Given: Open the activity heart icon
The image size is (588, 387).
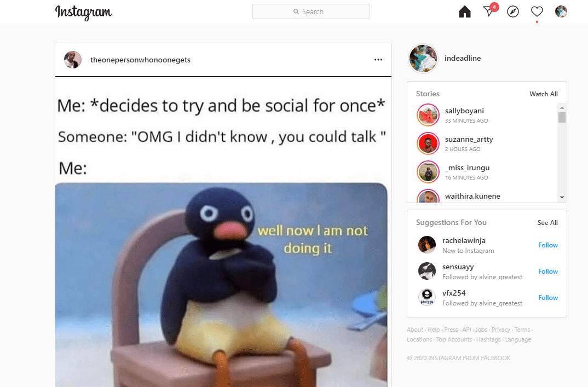Looking at the screenshot, I should tap(537, 11).
